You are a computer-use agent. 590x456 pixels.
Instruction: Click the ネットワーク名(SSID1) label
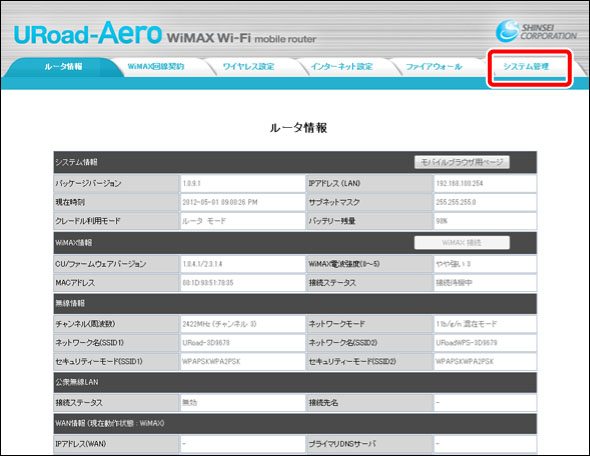(x=90, y=343)
